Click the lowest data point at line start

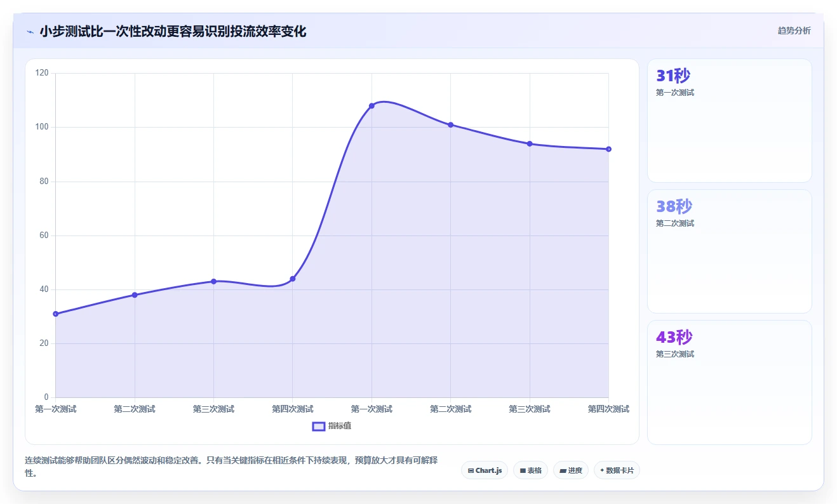[56, 314]
